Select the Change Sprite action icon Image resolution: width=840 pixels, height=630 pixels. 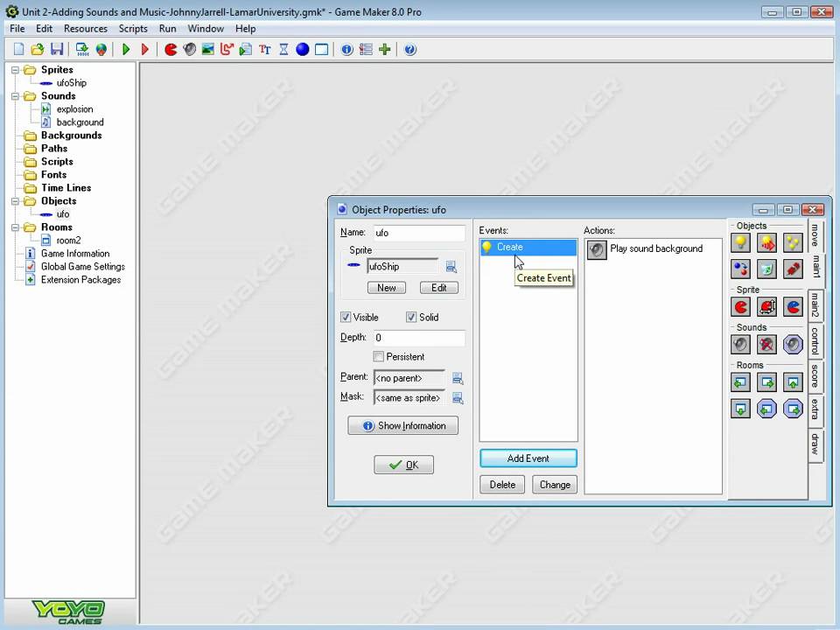click(x=740, y=307)
